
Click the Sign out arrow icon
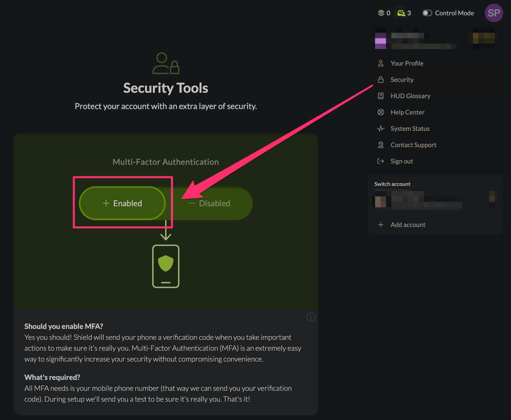click(381, 161)
